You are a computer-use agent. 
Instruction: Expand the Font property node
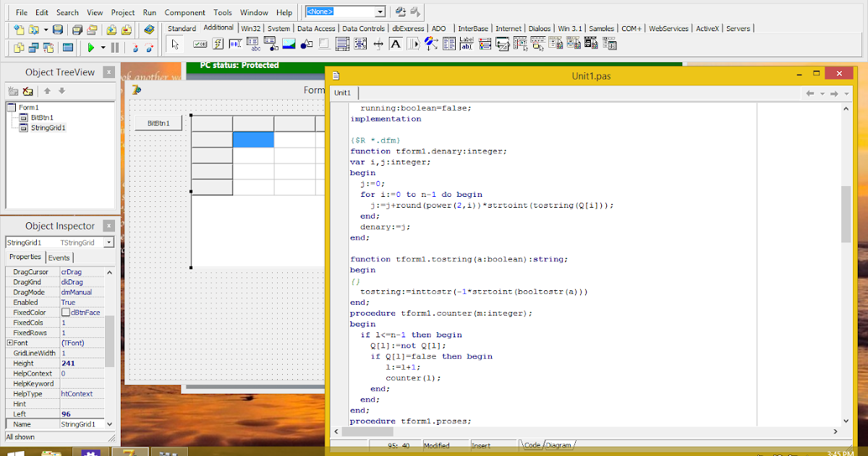click(9, 342)
